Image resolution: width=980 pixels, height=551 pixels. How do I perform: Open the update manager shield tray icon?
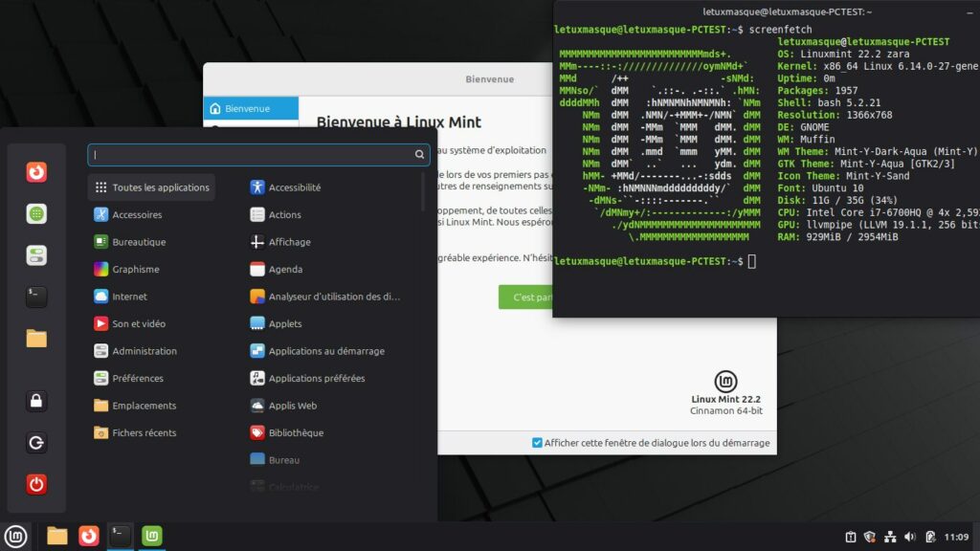point(869,537)
